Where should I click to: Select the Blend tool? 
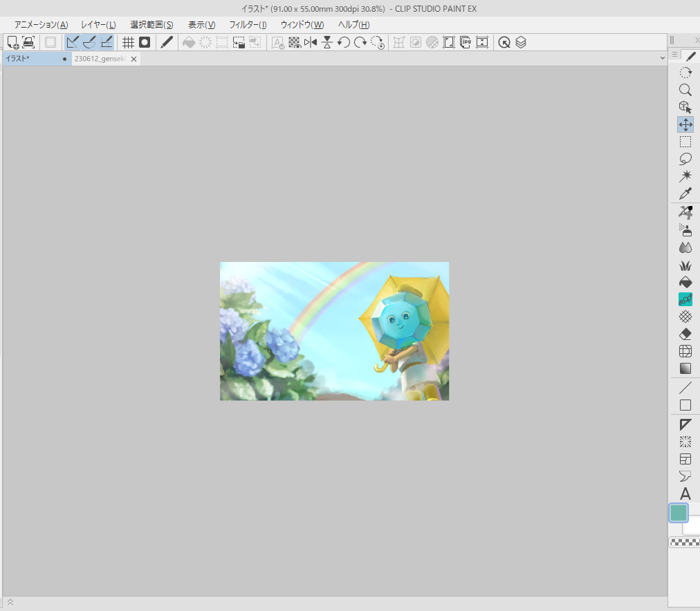point(685,247)
